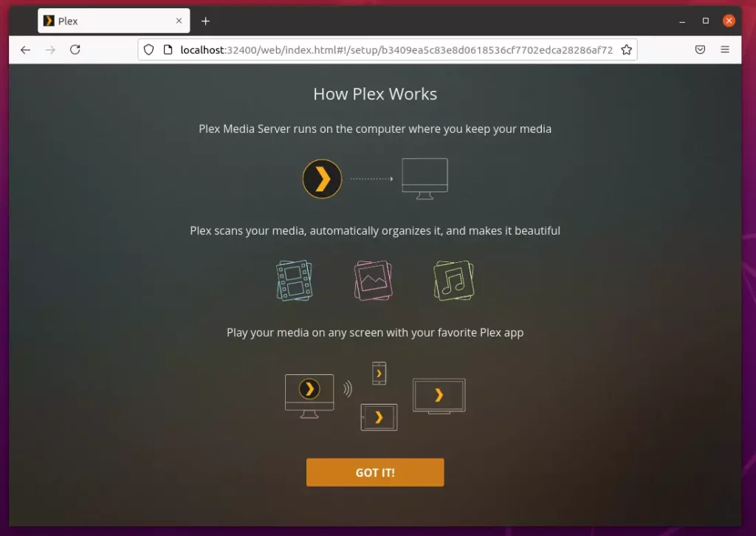The height and width of the screenshot is (536, 756).
Task: Click the pink photos icon
Action: (373, 281)
